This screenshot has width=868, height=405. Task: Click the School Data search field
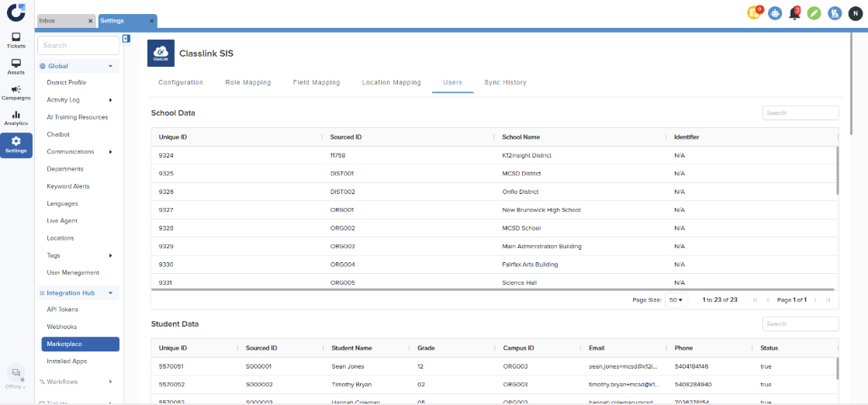[x=800, y=113]
